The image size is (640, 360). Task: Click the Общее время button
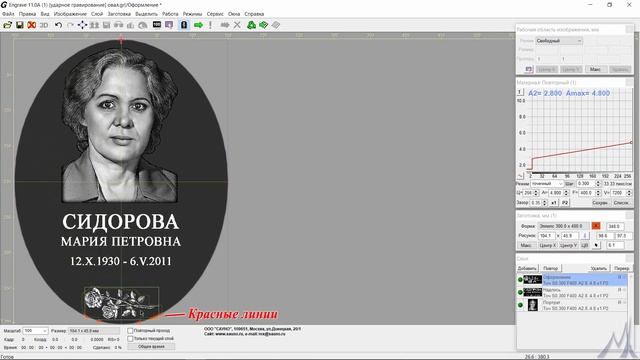tap(151, 347)
